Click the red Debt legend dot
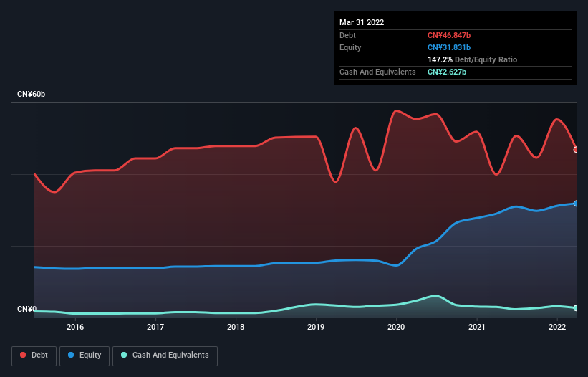588x377 pixels. [23, 355]
